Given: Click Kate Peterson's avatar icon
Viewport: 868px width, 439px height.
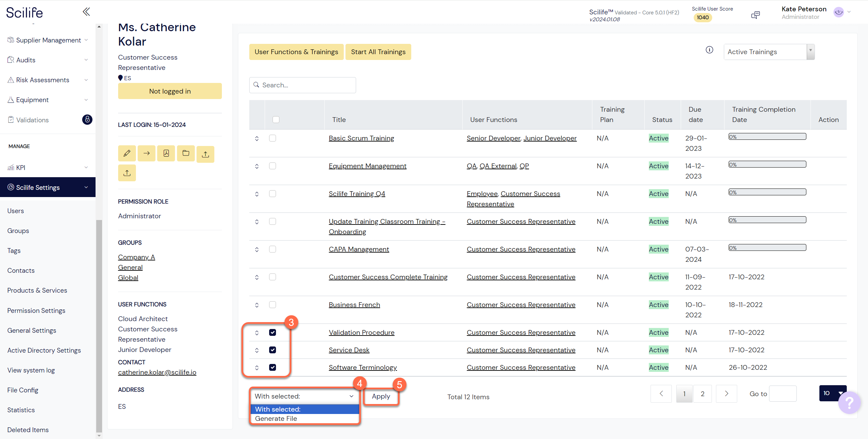Looking at the screenshot, I should (x=839, y=12).
